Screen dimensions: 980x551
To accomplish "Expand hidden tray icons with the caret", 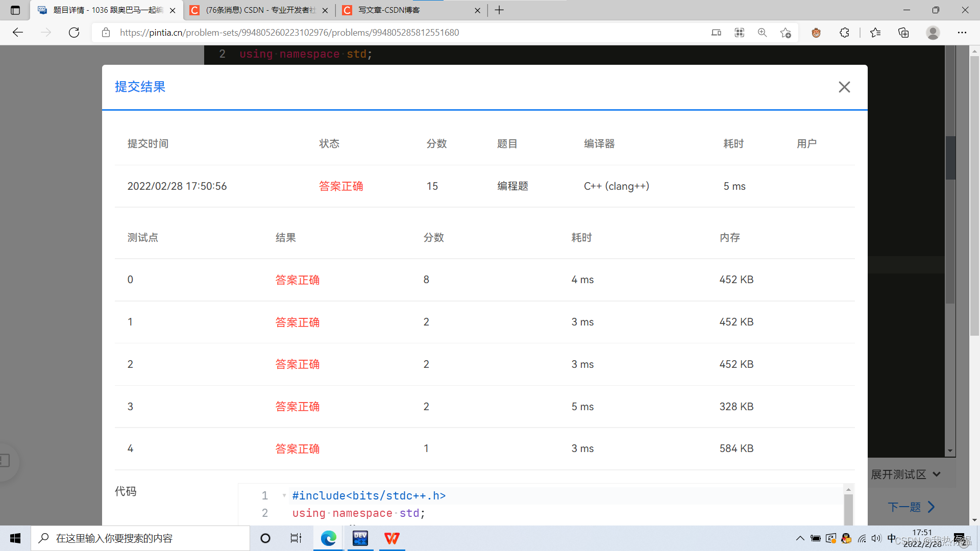I will (800, 538).
